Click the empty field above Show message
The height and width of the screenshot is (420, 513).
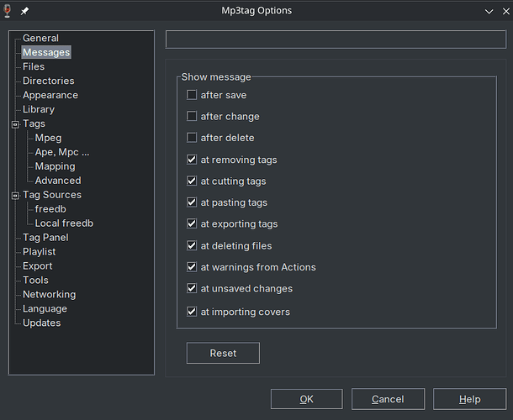[x=336, y=39]
